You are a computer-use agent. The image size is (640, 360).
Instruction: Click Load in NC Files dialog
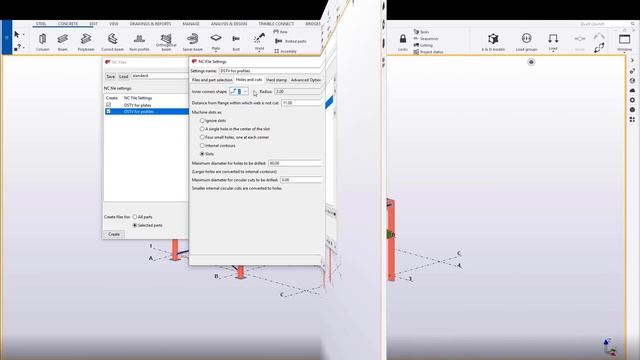tap(124, 76)
